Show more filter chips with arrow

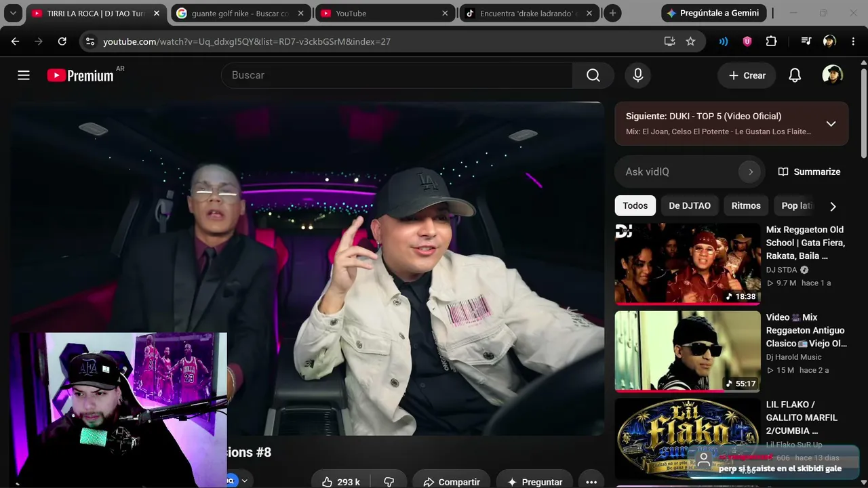point(833,206)
